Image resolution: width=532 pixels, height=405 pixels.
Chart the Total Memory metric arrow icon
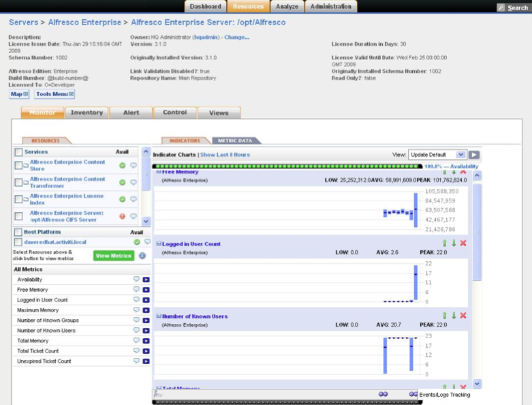pos(146,341)
